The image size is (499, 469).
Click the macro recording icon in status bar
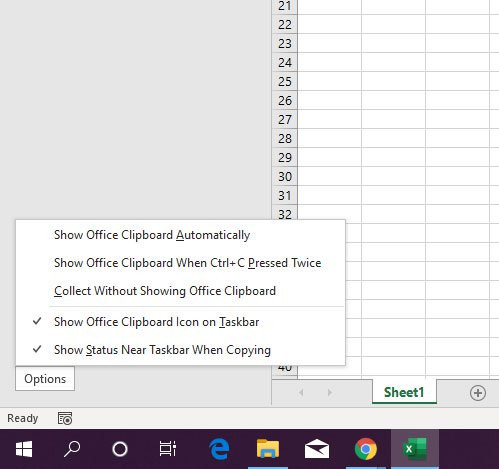[x=65, y=418]
